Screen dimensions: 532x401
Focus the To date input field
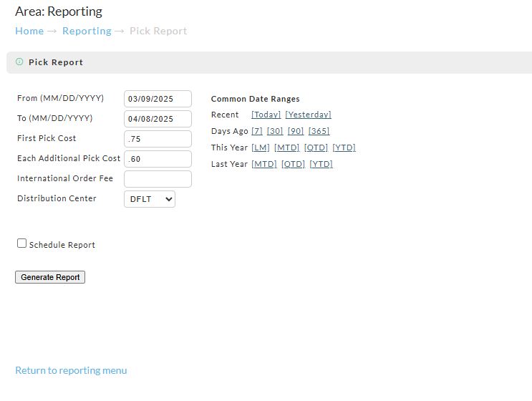(158, 119)
